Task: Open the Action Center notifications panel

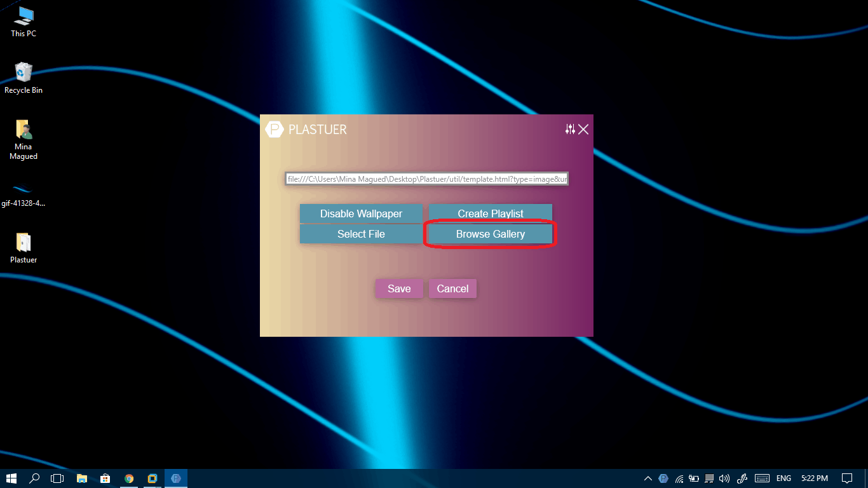Action: click(846, 478)
